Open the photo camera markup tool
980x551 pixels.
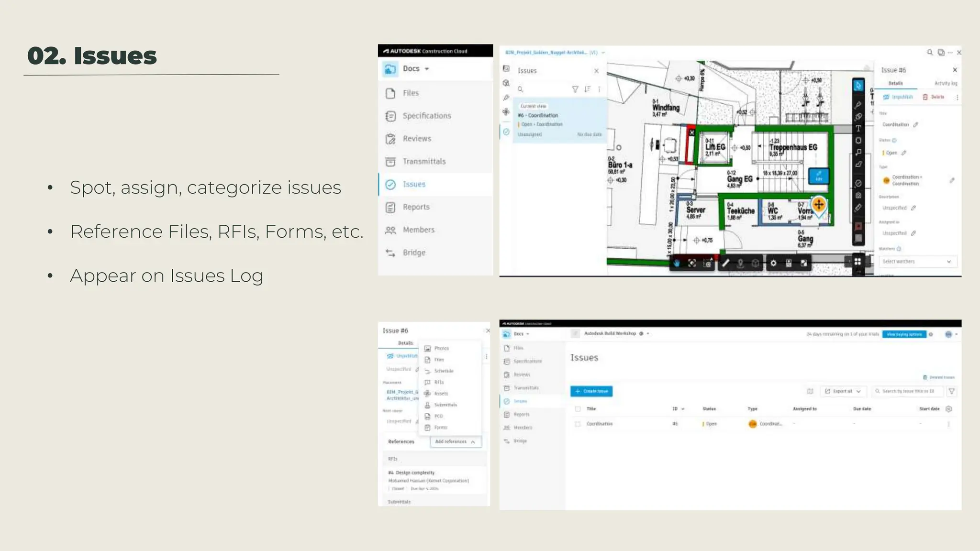click(x=858, y=195)
